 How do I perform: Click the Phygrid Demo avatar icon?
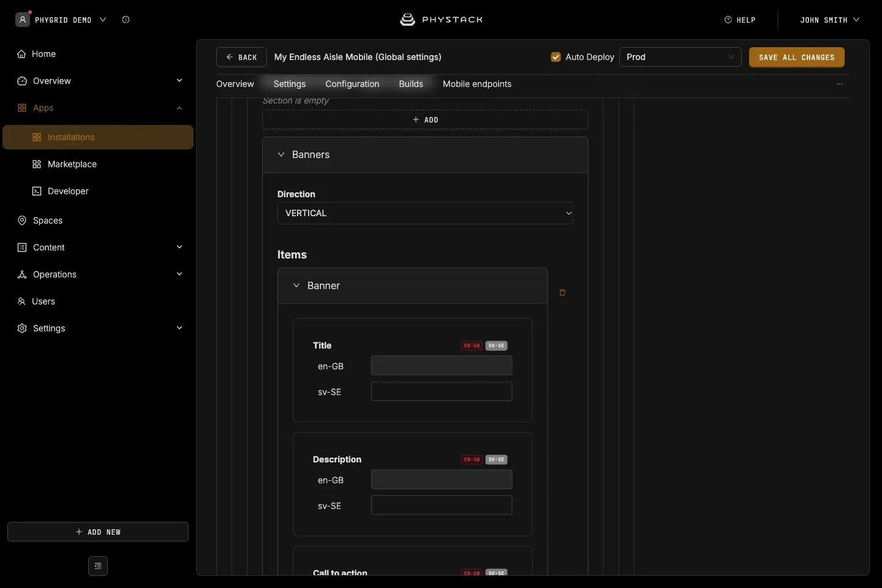tap(23, 20)
